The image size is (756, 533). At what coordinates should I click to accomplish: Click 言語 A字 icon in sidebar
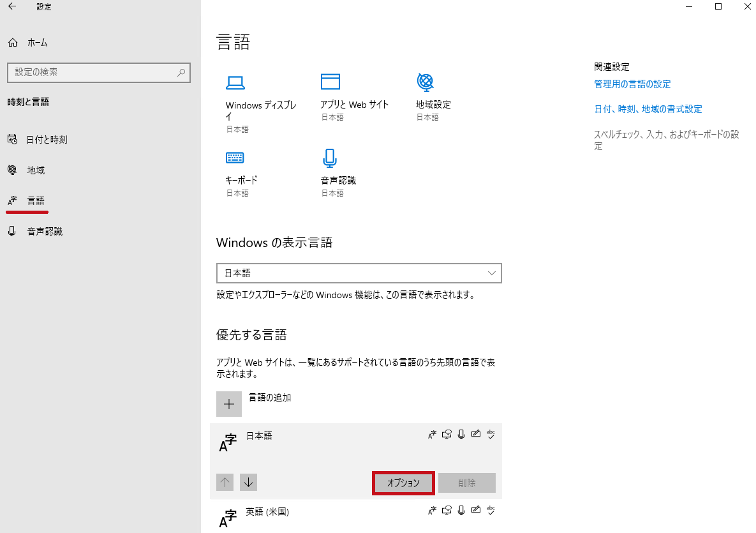pos(12,200)
